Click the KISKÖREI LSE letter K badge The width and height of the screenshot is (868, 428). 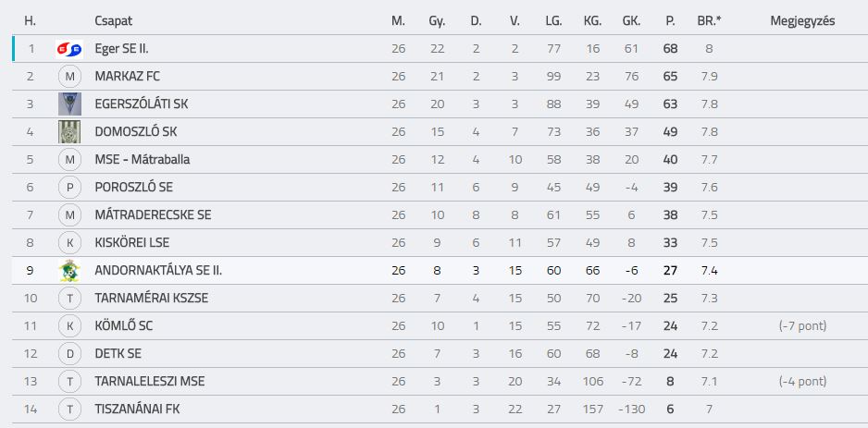(x=69, y=243)
